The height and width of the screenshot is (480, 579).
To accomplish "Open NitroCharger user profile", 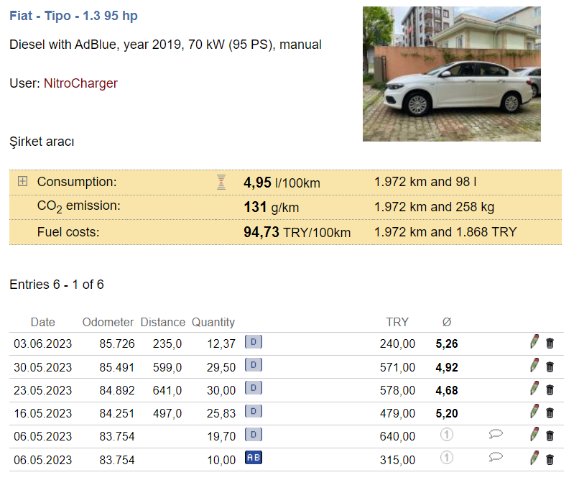I will [80, 83].
